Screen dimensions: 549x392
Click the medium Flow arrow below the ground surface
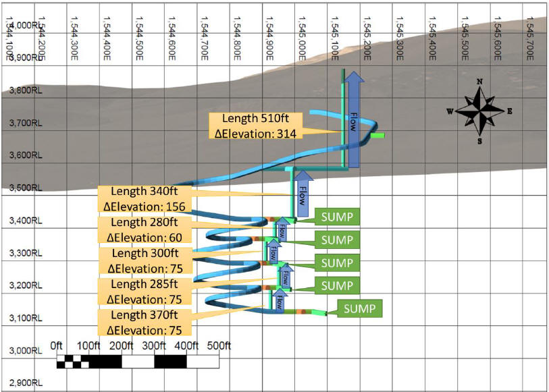pyautogui.click(x=303, y=193)
